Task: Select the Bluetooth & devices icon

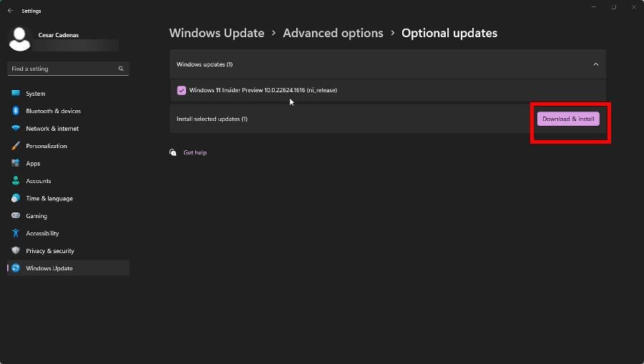Action: [16, 111]
